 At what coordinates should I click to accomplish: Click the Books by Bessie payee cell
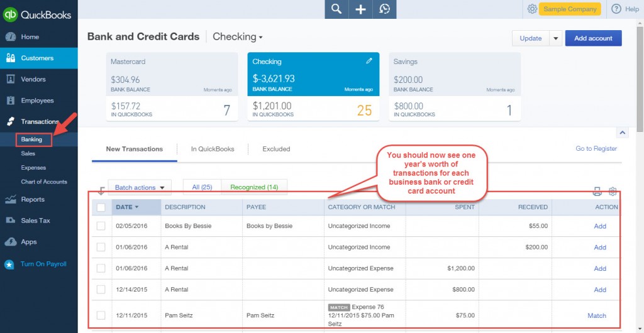[x=269, y=226]
